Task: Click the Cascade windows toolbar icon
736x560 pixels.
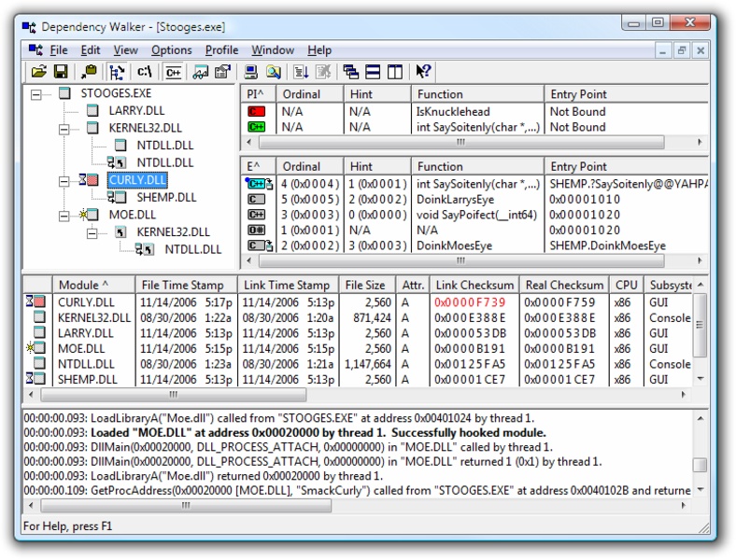Action: click(351, 71)
